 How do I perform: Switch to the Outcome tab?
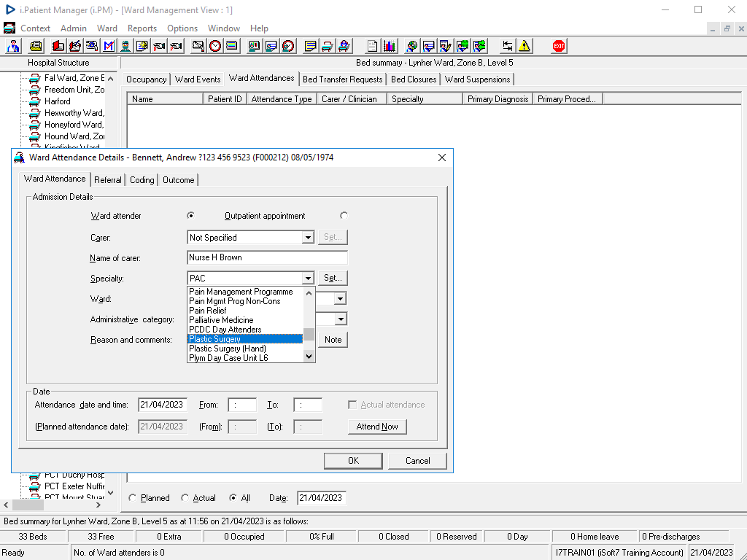point(178,180)
